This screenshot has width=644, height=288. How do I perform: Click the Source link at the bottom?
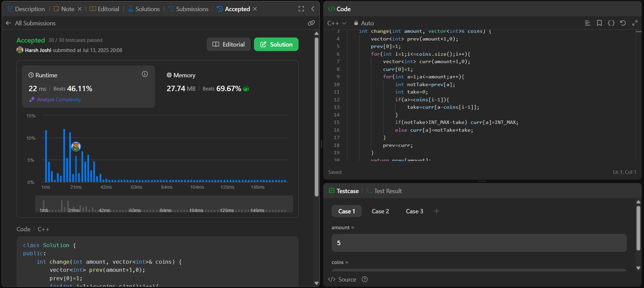pos(342,279)
